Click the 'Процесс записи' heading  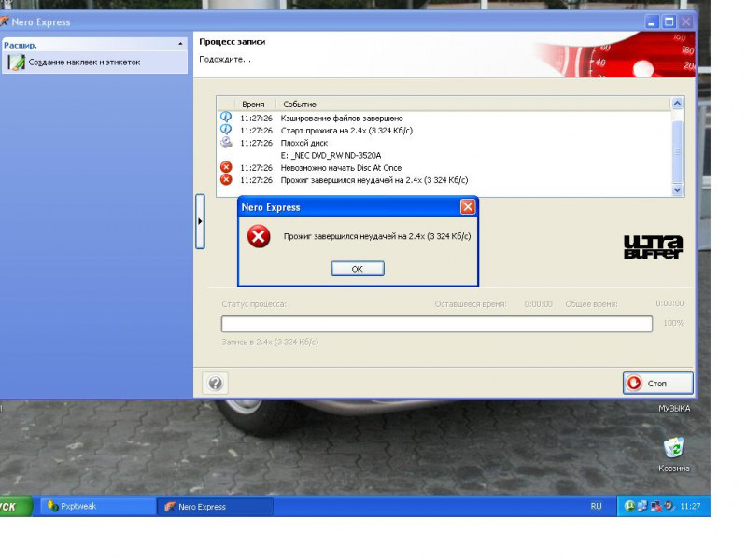point(232,42)
